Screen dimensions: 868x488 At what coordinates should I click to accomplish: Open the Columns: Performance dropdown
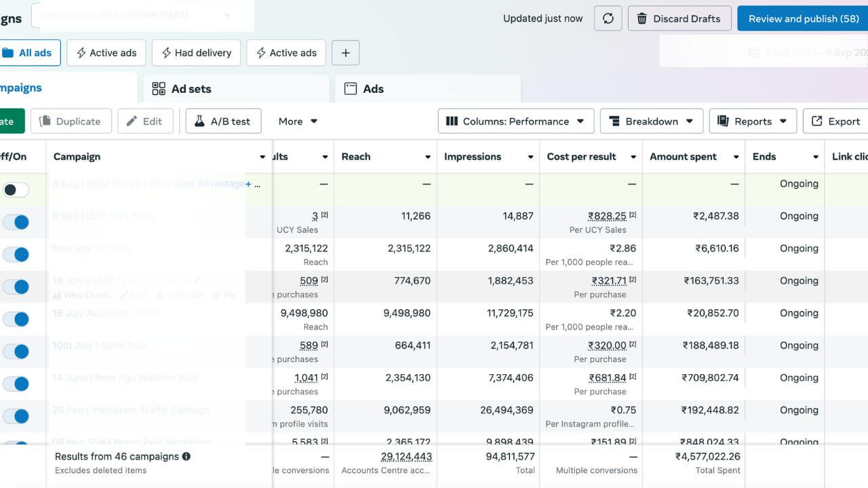click(515, 121)
